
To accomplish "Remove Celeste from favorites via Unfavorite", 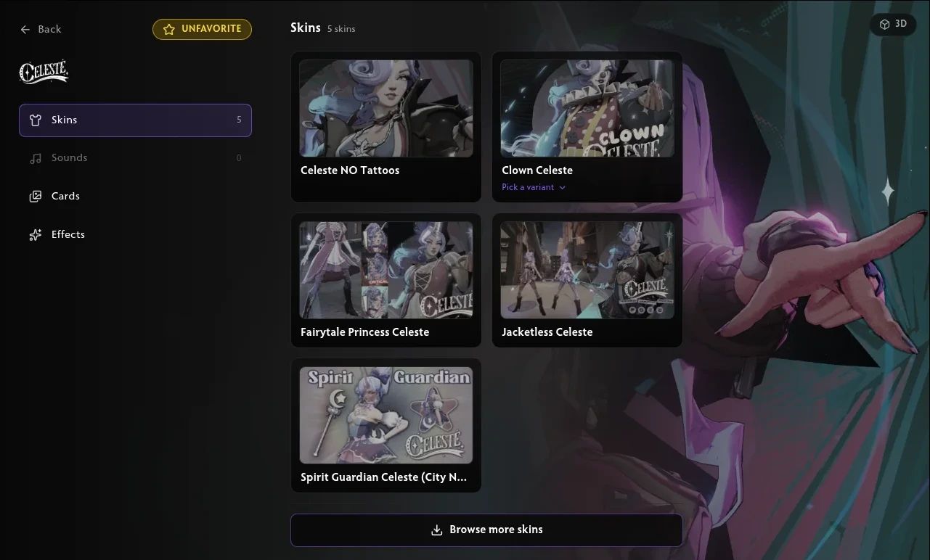I will coord(202,29).
